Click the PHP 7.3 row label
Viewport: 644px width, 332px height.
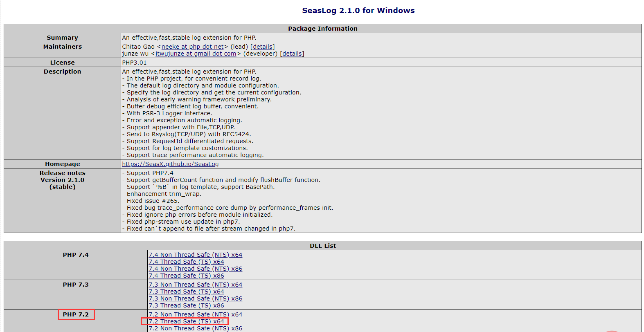pyautogui.click(x=76, y=285)
